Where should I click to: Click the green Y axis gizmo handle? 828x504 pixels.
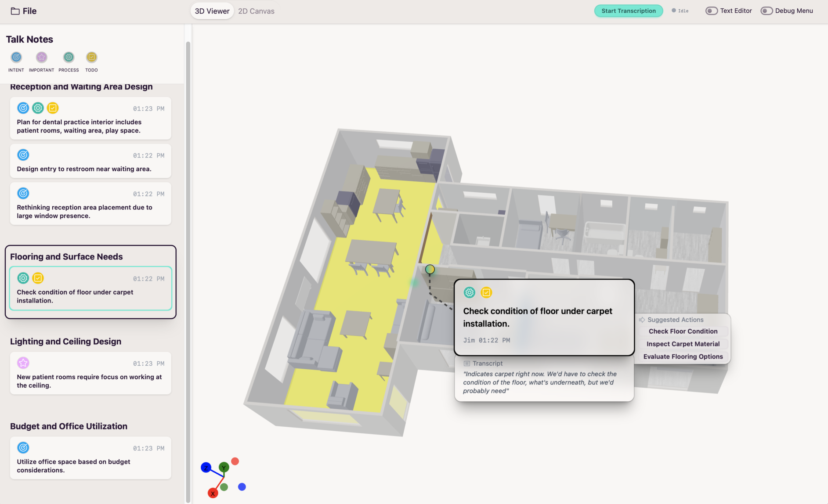pyautogui.click(x=224, y=468)
